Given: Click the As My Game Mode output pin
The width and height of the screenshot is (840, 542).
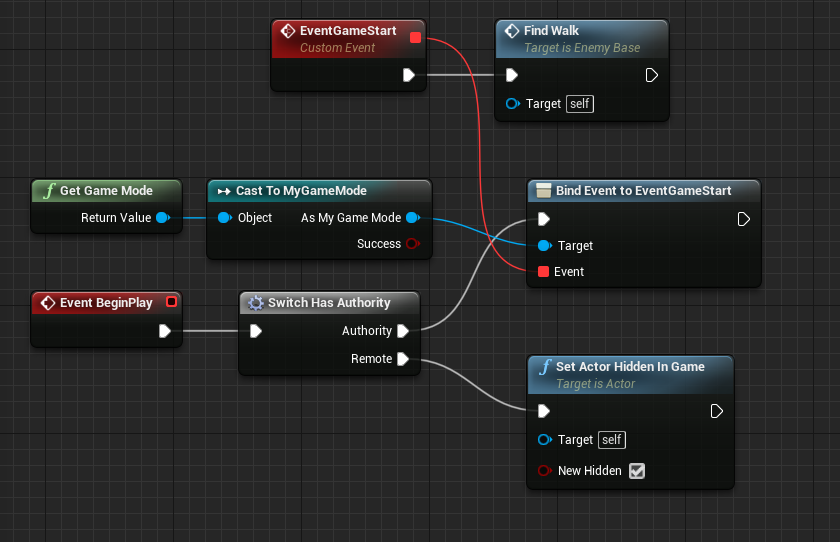Looking at the screenshot, I should coord(413,217).
